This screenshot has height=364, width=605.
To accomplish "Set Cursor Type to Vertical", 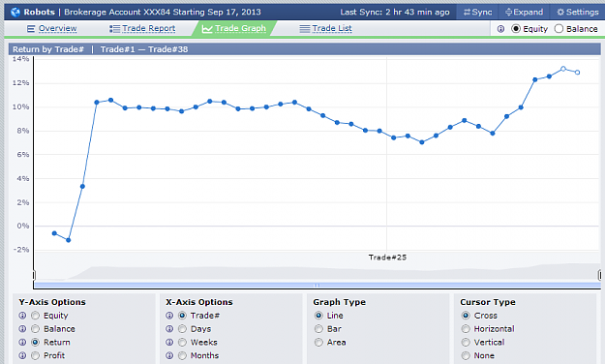I will tap(466, 343).
